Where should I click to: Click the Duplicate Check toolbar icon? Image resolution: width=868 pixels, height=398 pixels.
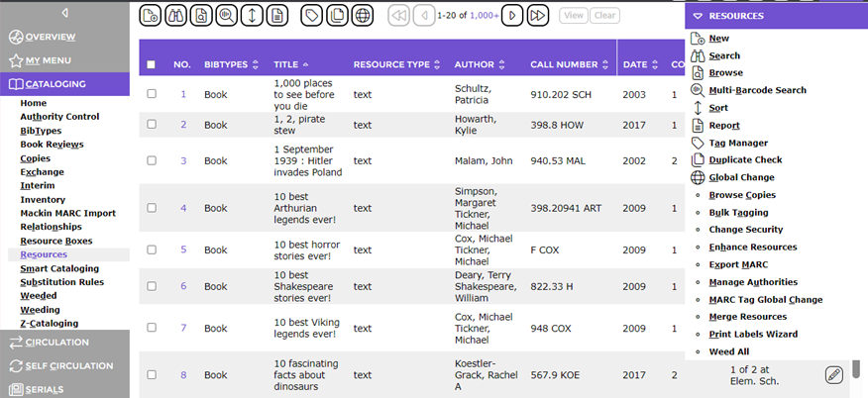(337, 16)
